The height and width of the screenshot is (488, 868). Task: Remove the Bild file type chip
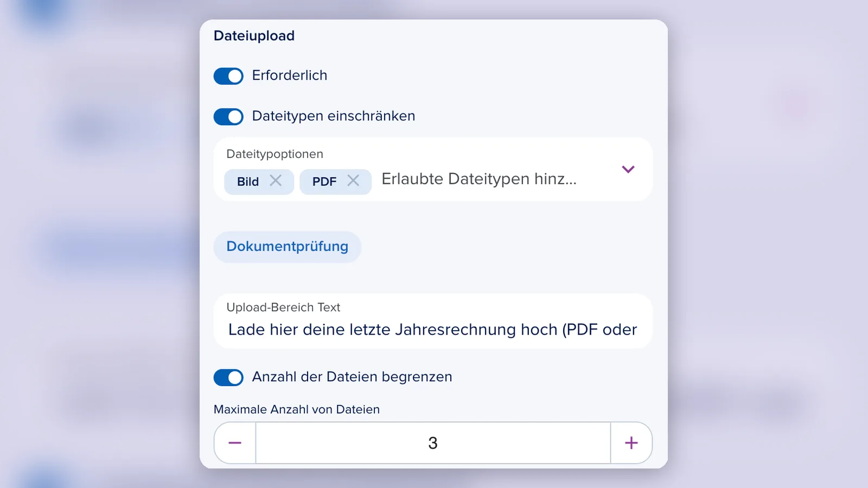click(x=276, y=181)
